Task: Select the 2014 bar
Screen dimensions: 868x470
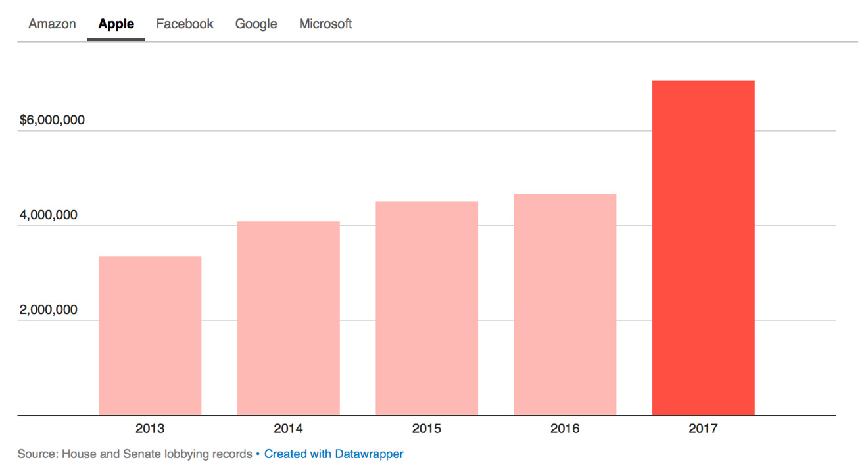Action: click(x=289, y=319)
